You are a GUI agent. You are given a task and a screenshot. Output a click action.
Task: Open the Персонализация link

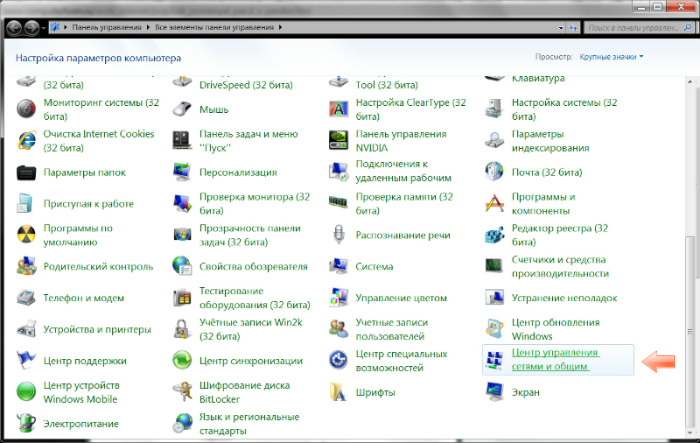tap(238, 172)
